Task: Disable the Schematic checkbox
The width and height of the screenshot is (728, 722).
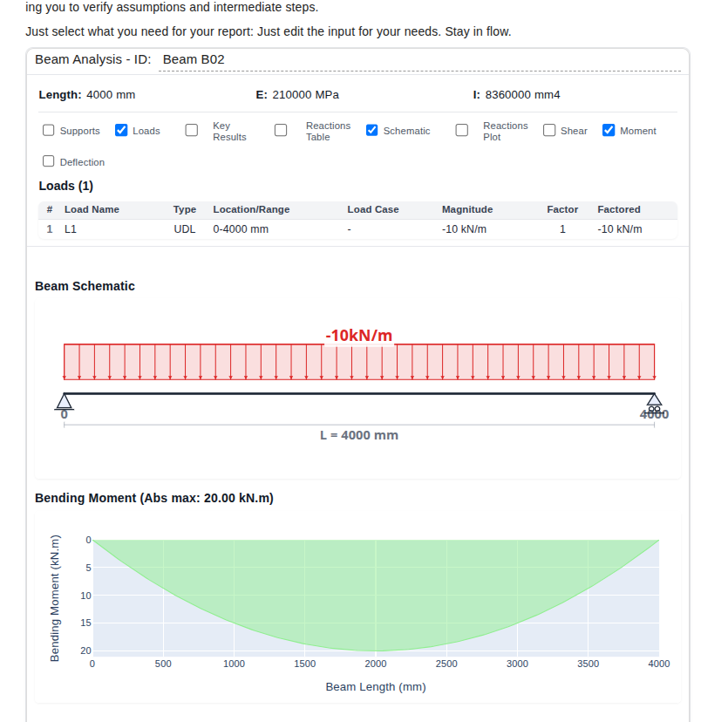Action: pos(371,130)
